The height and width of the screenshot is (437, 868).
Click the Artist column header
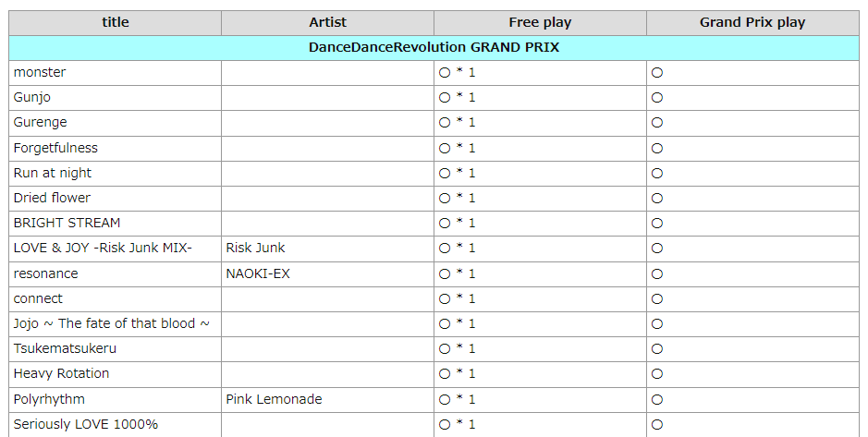tap(327, 22)
